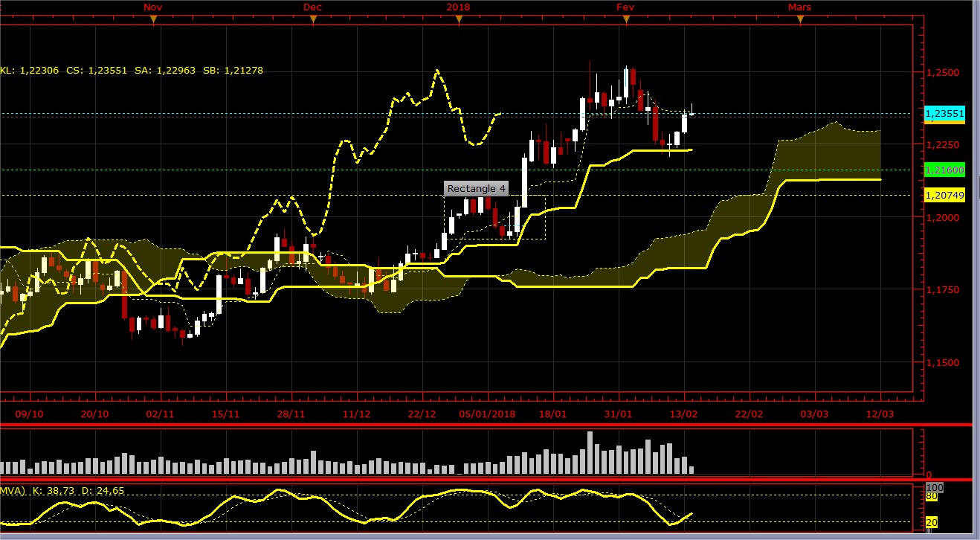Image resolution: width=980 pixels, height=540 pixels.
Task: Click the 1,2250 price axis label
Action: click(943, 145)
